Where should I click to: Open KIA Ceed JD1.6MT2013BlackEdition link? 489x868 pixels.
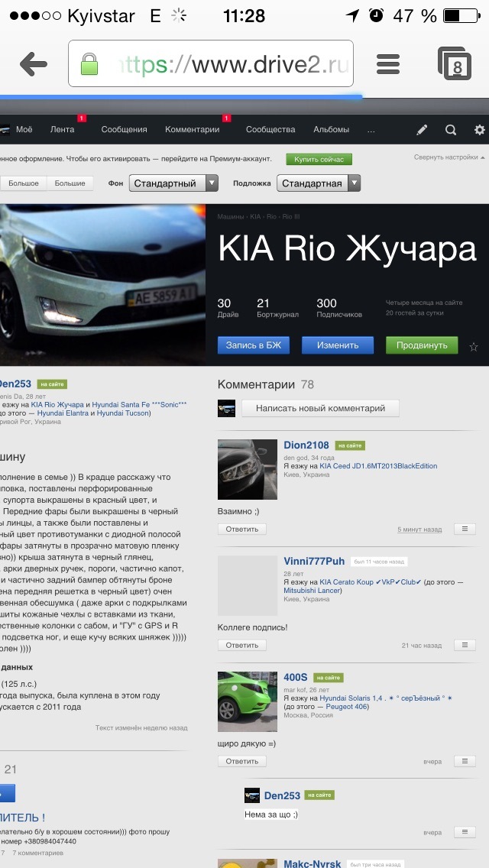pyautogui.click(x=378, y=466)
